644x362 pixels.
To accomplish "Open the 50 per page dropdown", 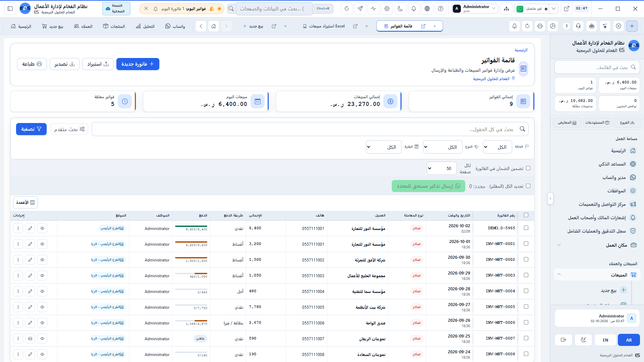I will click(x=442, y=168).
